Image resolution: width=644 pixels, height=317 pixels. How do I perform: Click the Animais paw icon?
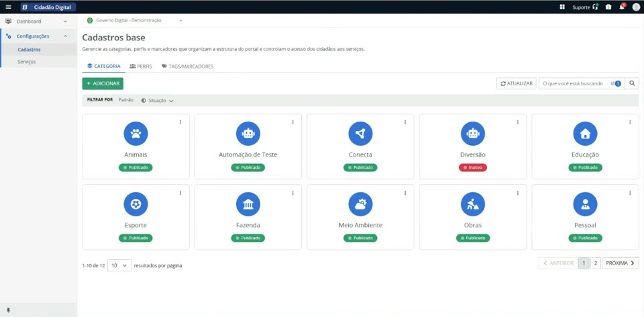[136, 134]
